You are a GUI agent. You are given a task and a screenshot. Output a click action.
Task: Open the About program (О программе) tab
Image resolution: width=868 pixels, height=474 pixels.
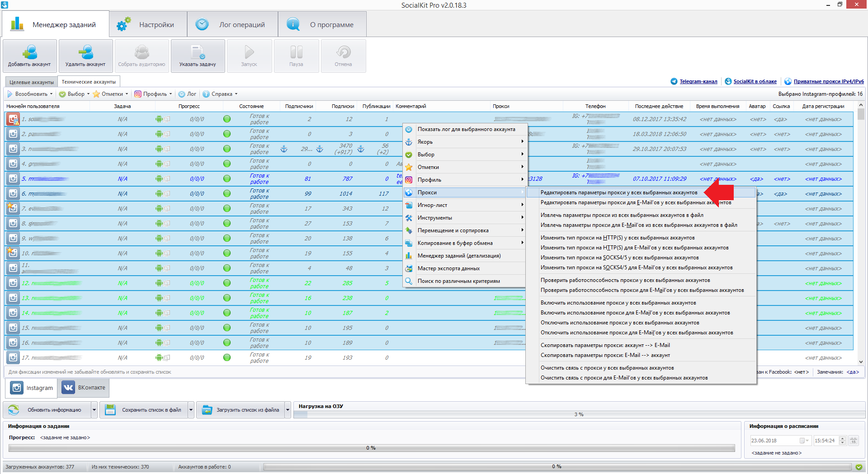click(x=322, y=24)
